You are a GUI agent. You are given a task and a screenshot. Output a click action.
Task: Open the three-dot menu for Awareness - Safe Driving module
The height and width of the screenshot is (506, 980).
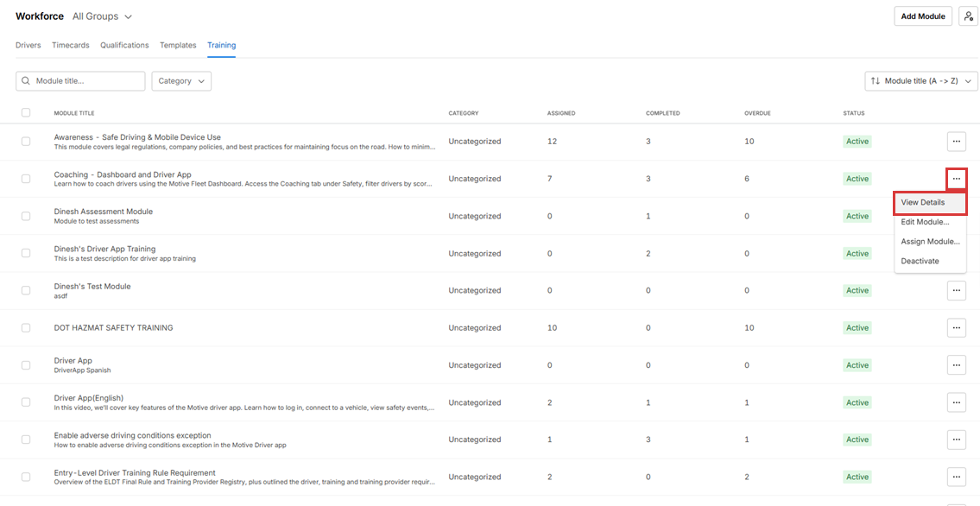956,142
